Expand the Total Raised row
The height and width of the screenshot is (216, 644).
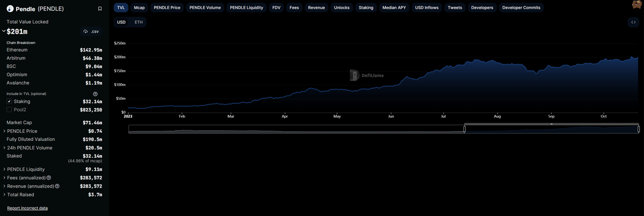click(x=5, y=195)
